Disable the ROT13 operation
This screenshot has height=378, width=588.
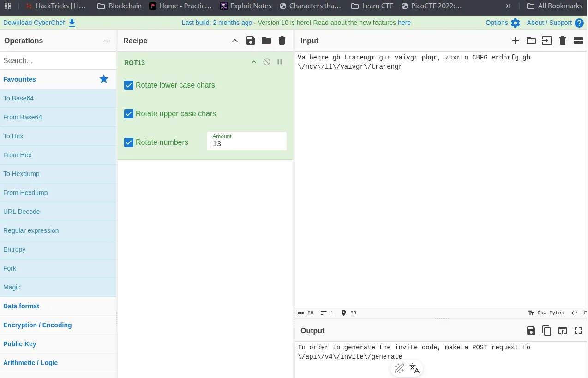pos(267,62)
